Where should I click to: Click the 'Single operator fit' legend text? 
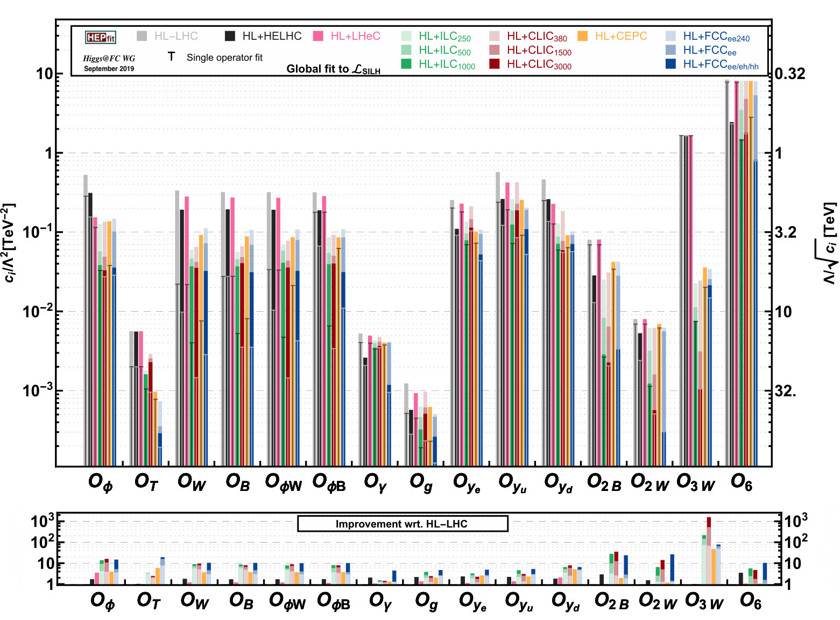224,58
